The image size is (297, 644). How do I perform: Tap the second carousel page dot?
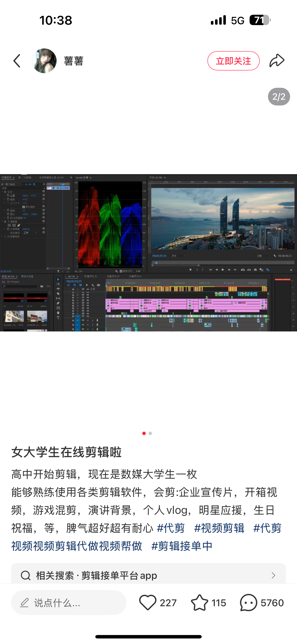point(150,433)
